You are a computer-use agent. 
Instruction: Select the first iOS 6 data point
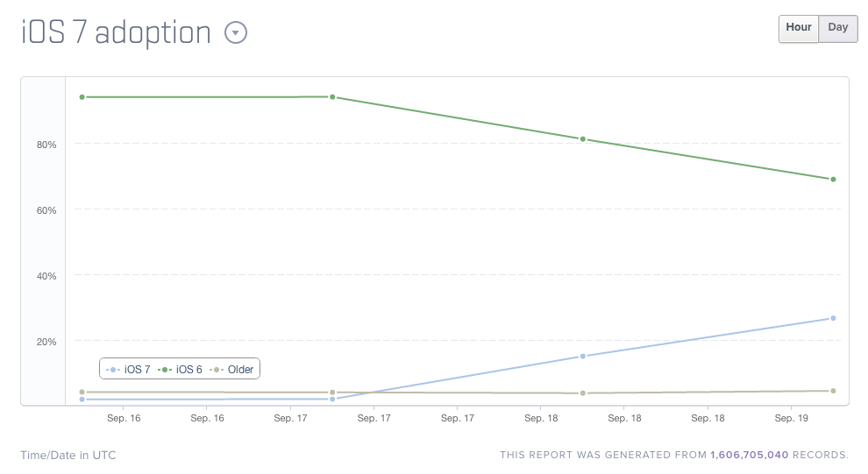(x=82, y=97)
